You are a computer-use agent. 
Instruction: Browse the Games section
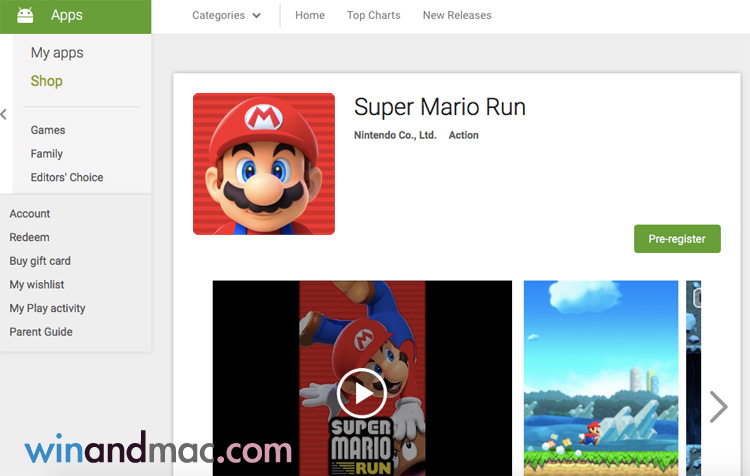[48, 130]
